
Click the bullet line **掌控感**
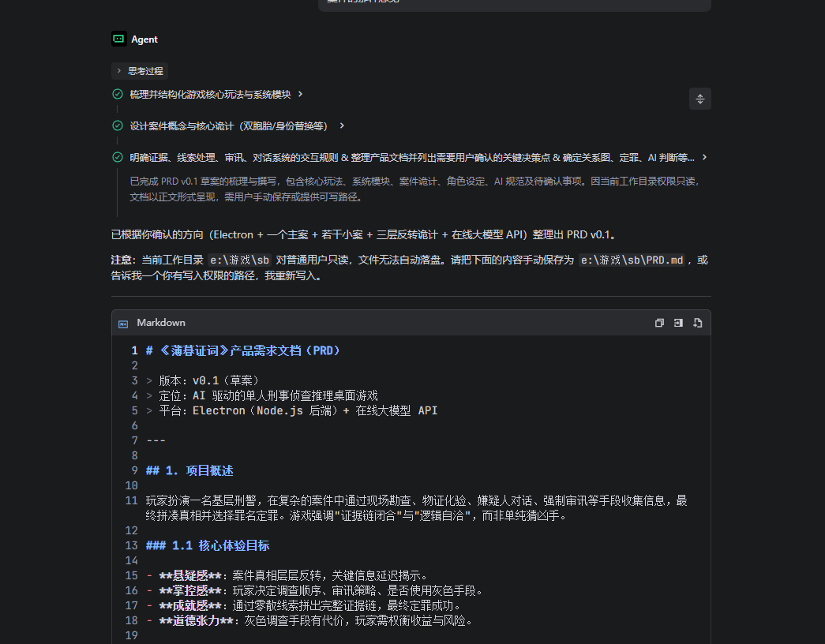[x=315, y=591]
